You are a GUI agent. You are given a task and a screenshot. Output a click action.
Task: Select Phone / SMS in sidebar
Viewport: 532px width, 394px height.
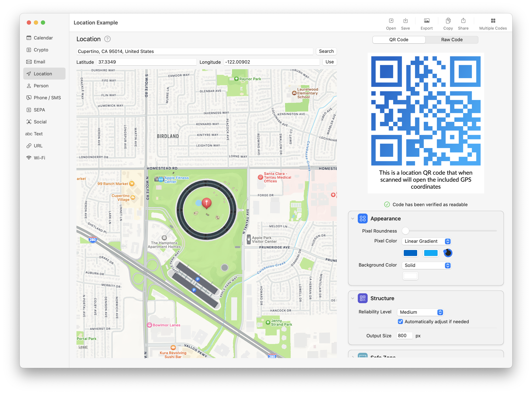(x=44, y=98)
